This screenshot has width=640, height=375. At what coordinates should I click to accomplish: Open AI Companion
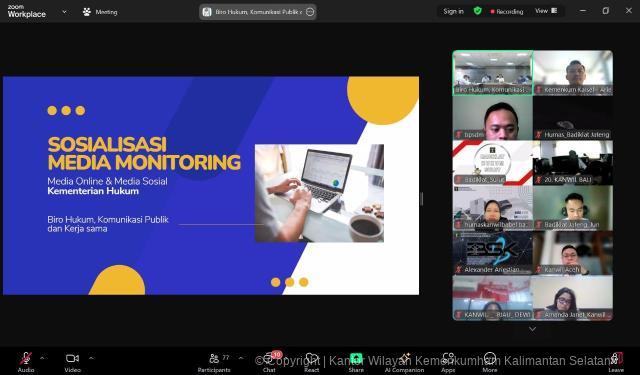tap(404, 358)
